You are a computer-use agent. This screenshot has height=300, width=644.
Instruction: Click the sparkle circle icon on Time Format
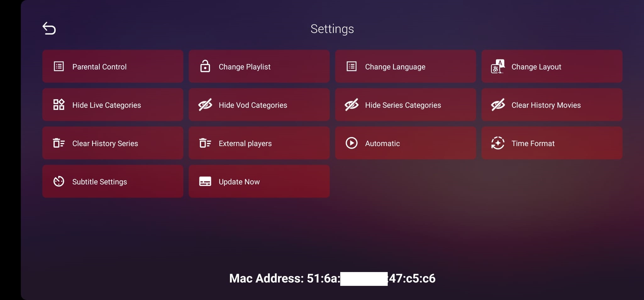click(498, 143)
